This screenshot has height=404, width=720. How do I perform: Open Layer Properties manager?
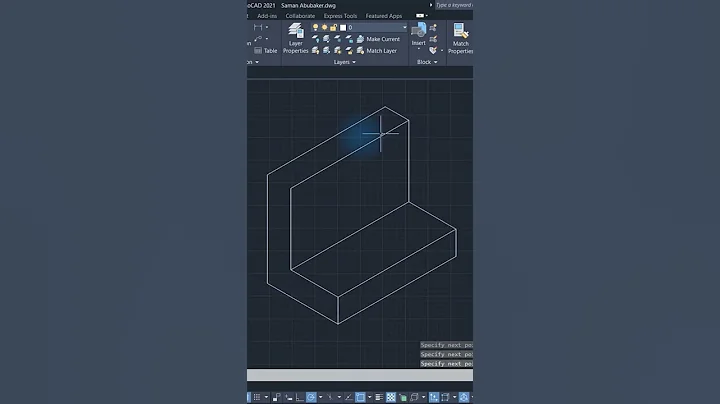tap(295, 39)
